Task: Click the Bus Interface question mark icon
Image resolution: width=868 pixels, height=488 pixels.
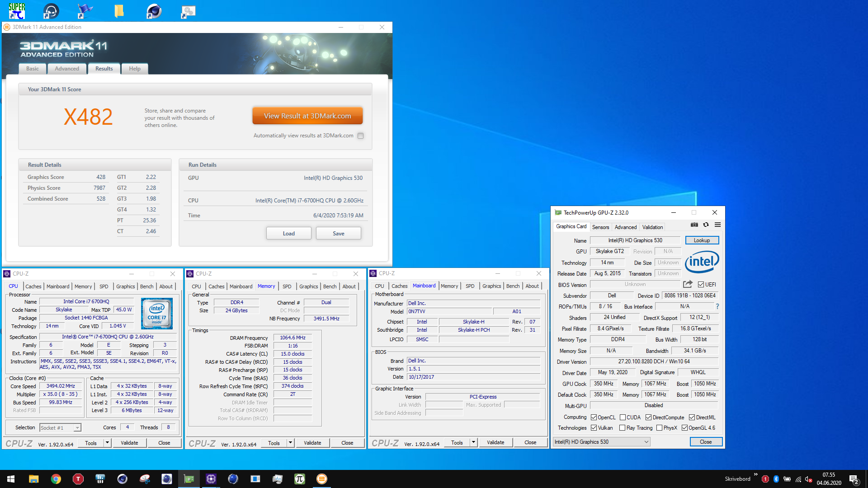Action: tap(717, 306)
